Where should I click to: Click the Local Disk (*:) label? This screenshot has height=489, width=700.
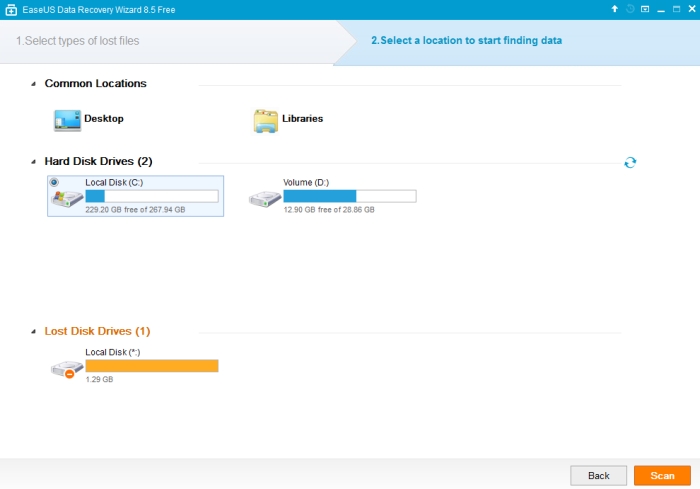click(x=112, y=352)
